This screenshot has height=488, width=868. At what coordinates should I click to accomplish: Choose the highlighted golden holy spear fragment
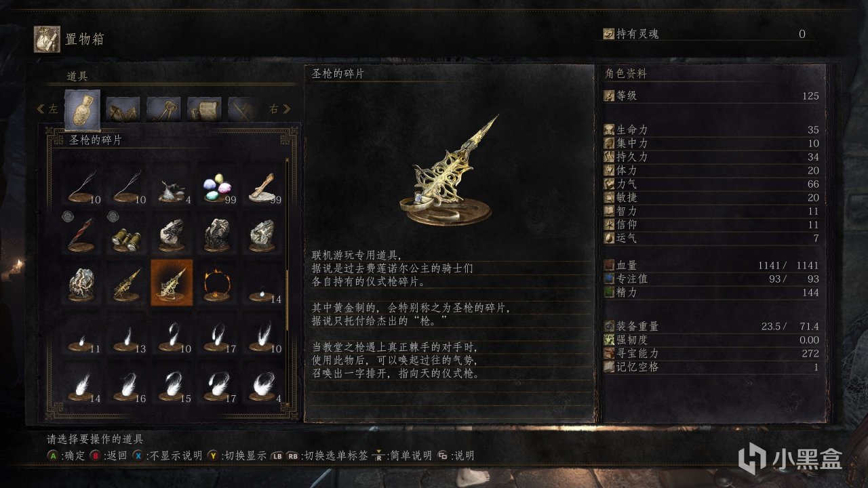click(172, 282)
